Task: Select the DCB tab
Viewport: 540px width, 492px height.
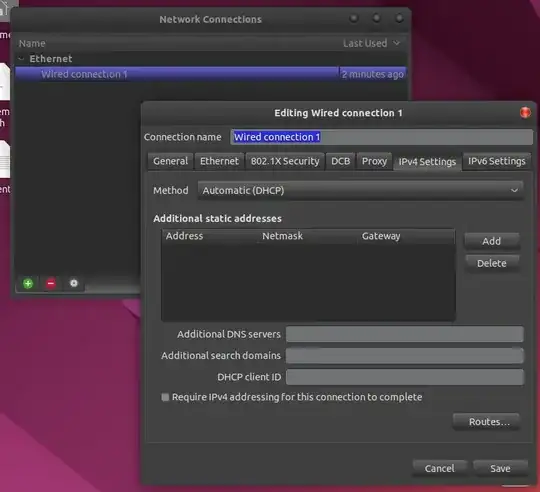Action: point(341,161)
